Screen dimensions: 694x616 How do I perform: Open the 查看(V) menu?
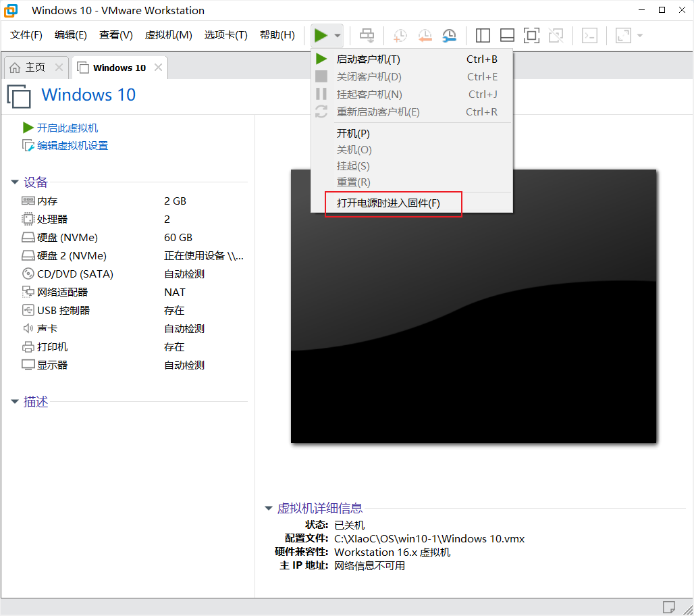116,35
